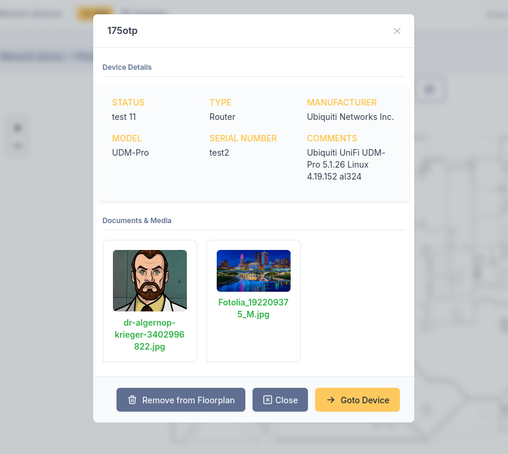Click the TYPE label
The width and height of the screenshot is (508, 454).
pyautogui.click(x=220, y=102)
